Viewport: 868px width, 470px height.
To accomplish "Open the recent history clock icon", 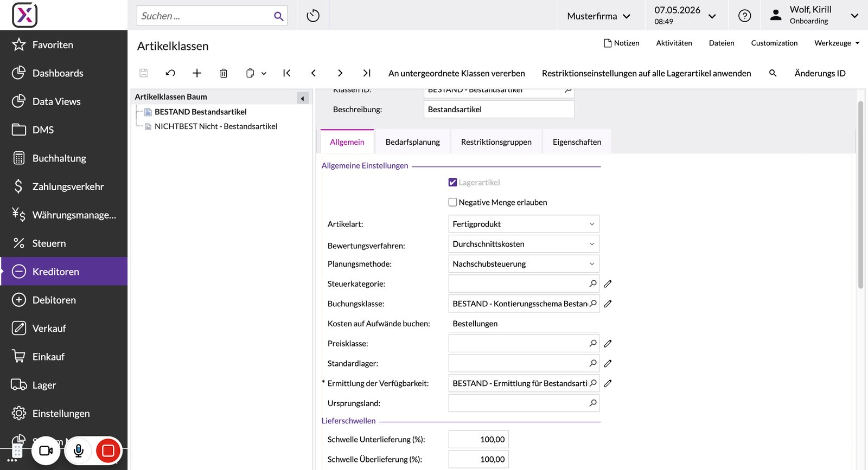I will click(313, 16).
